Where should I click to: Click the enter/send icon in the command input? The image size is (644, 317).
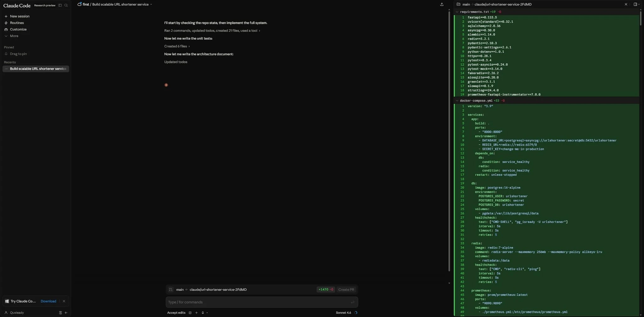tap(353, 303)
